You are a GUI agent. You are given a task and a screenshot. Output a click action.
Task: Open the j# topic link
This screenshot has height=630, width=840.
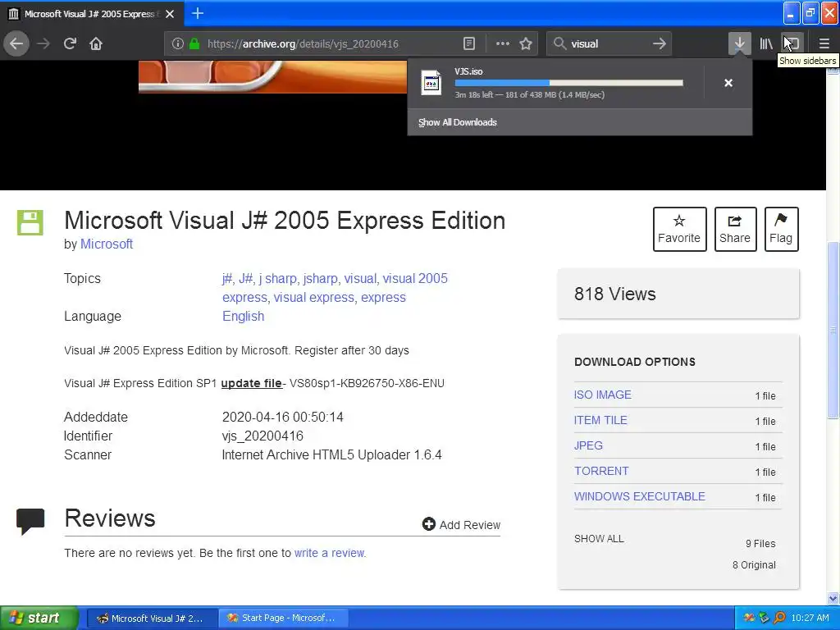[x=226, y=279]
